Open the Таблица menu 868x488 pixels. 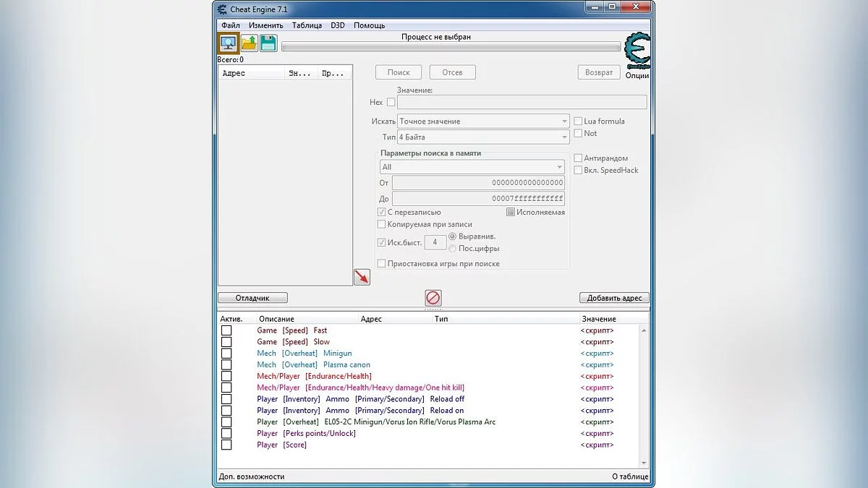tap(307, 25)
